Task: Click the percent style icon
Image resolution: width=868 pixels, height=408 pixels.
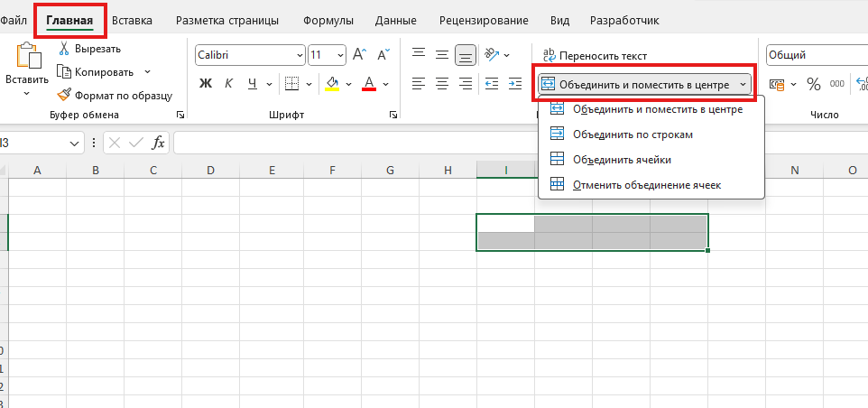Action: click(813, 84)
